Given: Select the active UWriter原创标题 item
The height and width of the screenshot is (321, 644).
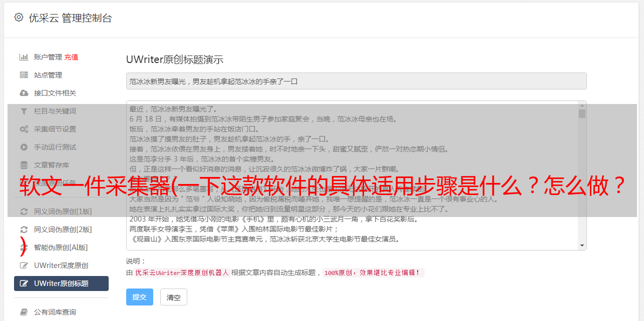Looking at the screenshot, I should tap(61, 283).
